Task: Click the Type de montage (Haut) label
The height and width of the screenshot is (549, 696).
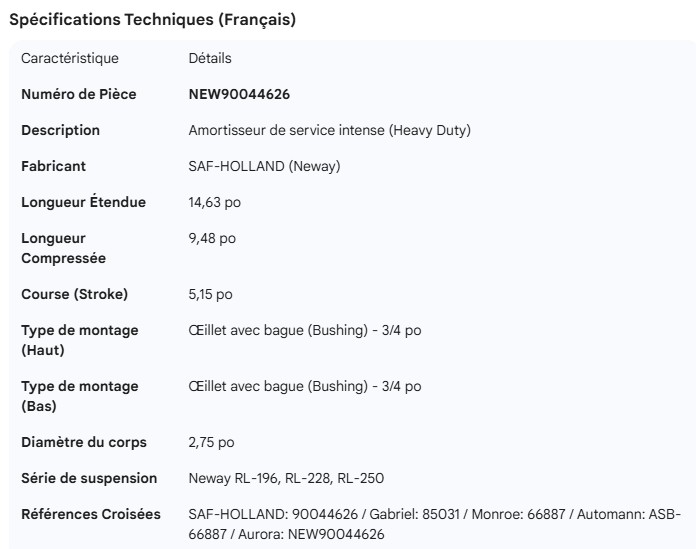Action: click(x=80, y=340)
